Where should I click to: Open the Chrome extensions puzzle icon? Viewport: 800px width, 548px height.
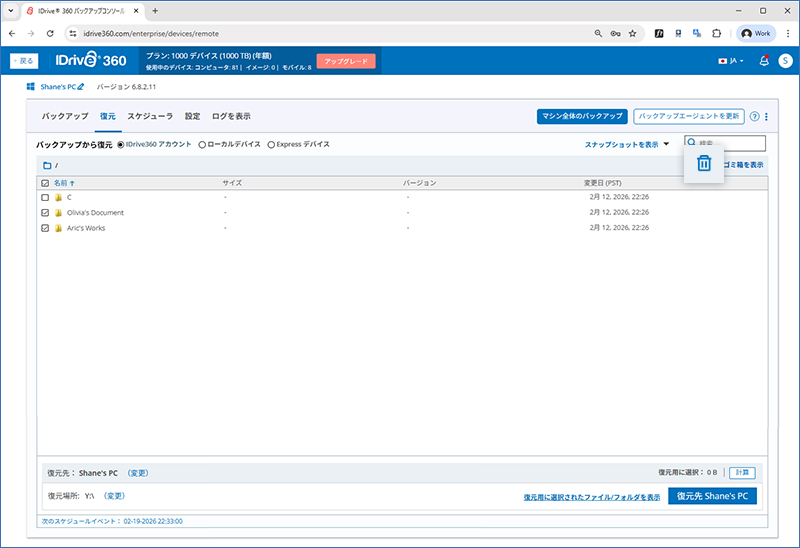(716, 33)
